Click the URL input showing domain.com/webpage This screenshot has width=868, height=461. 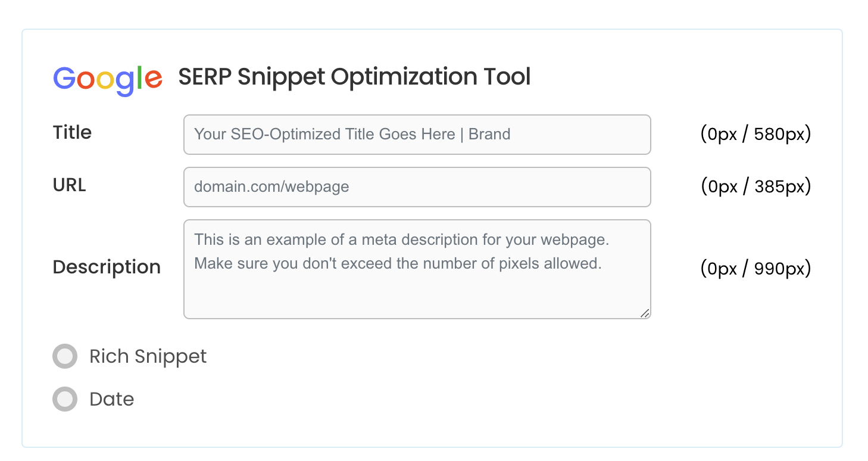(417, 187)
